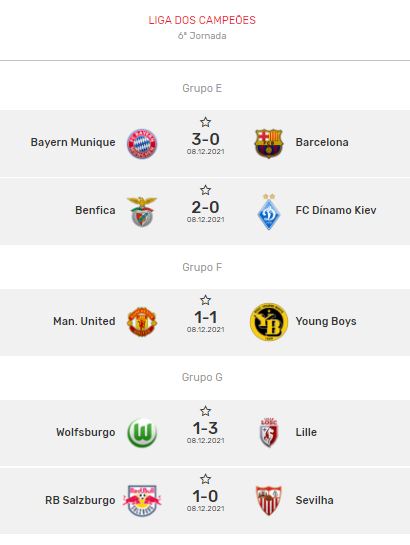Select the FC Dínamo Kiev logo
The width and height of the screenshot is (410, 545).
pyautogui.click(x=269, y=211)
